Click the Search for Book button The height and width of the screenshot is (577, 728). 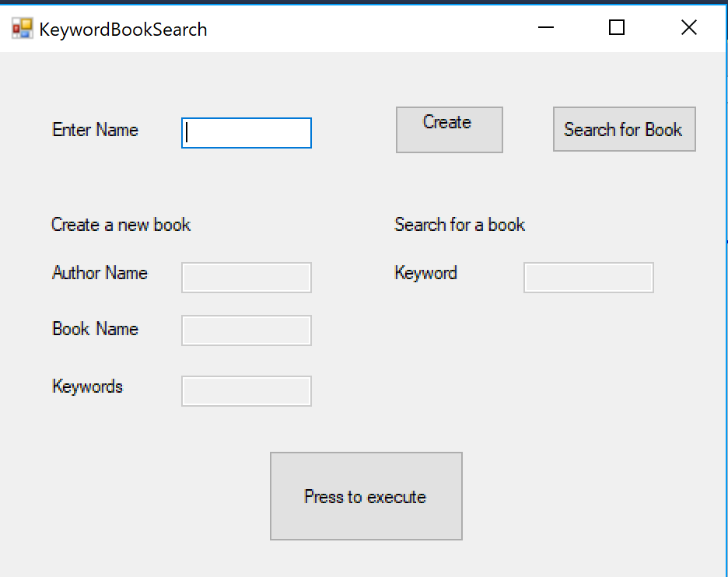pos(624,129)
